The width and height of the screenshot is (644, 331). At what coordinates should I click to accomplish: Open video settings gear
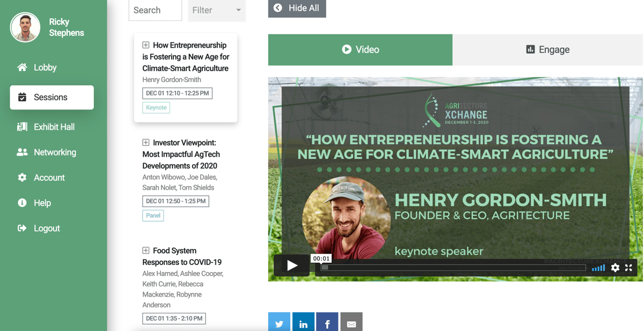click(615, 267)
